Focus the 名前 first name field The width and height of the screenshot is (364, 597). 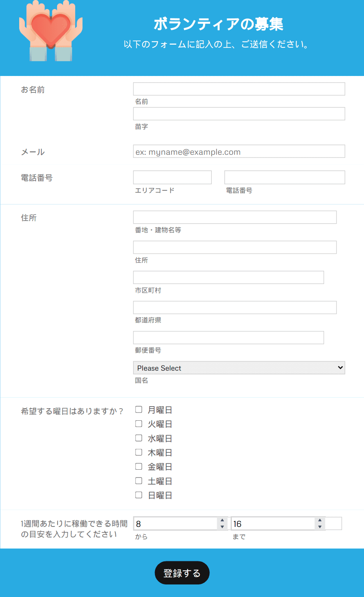239,89
